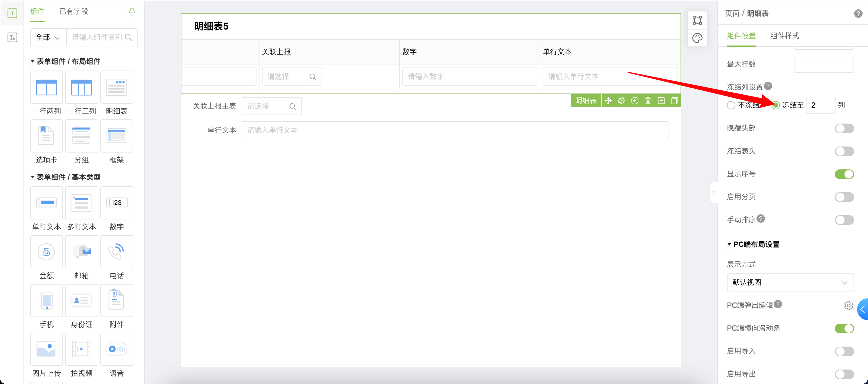Collapse the right properties panel arrow
868x384 pixels.
click(x=713, y=193)
